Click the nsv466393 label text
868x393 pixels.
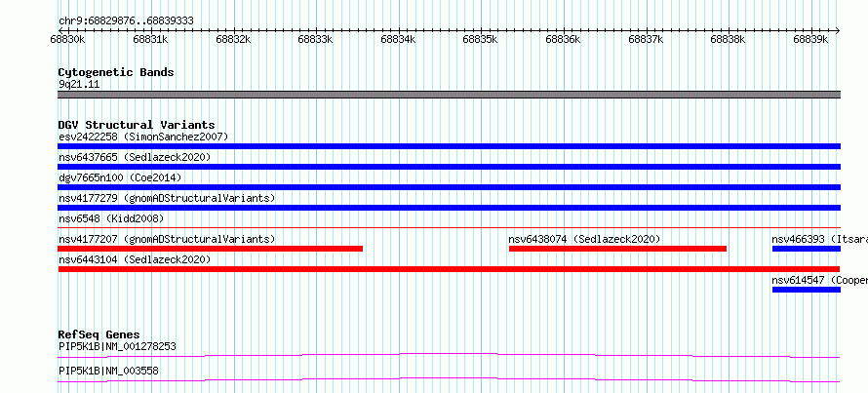[798, 239]
